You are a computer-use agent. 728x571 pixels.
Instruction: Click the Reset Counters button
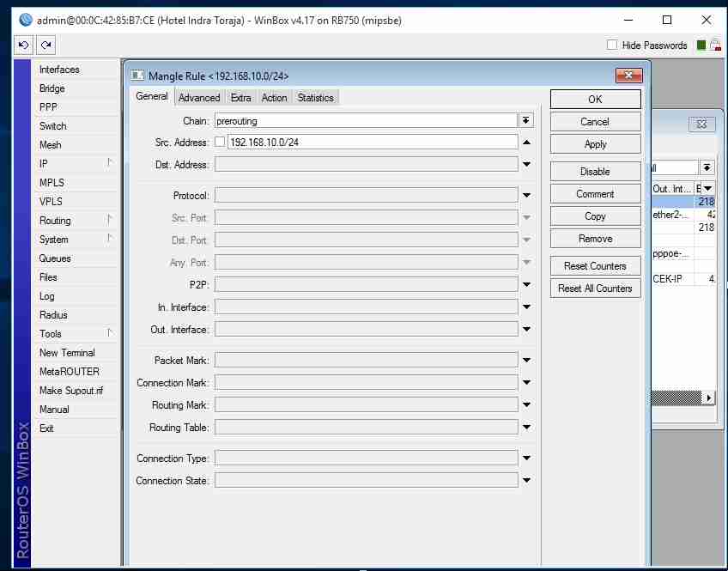[595, 266]
